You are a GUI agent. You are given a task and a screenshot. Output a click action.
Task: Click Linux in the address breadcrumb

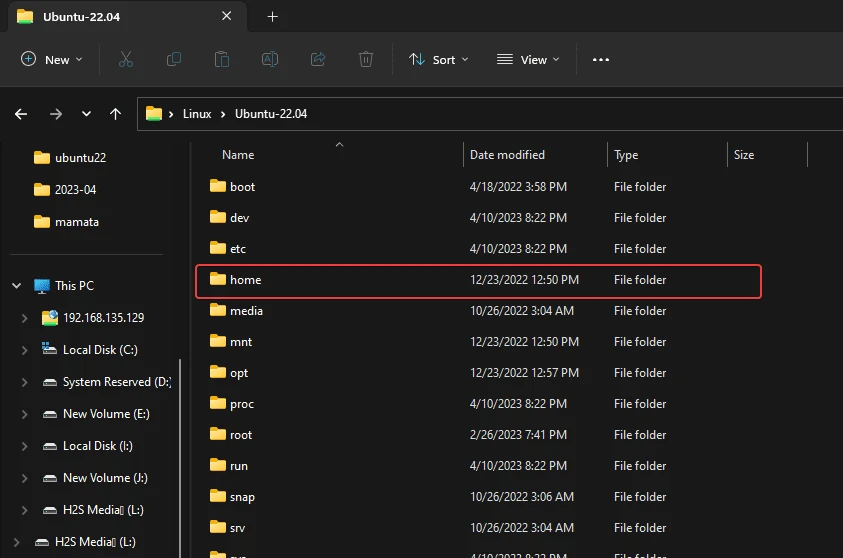tap(197, 114)
